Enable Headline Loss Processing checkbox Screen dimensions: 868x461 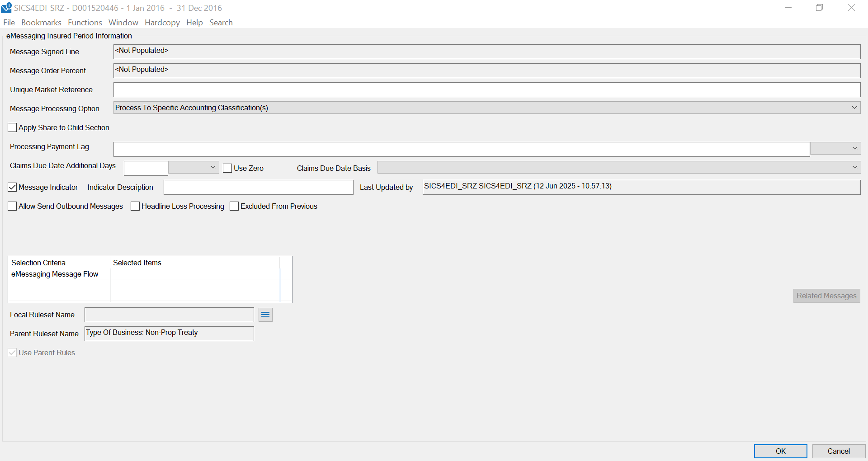pos(135,206)
